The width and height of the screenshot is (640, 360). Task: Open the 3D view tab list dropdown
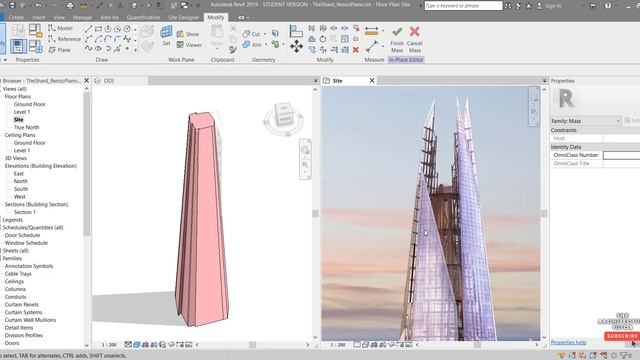(316, 81)
